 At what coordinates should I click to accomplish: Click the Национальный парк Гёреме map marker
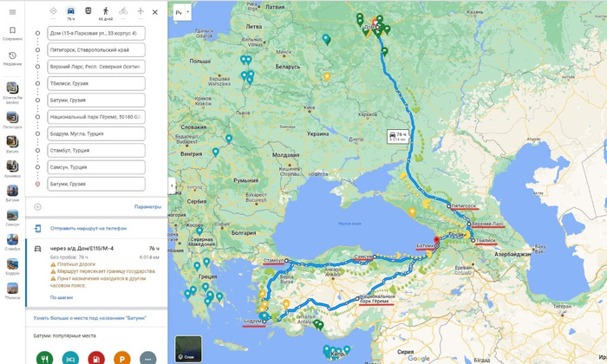(357, 299)
